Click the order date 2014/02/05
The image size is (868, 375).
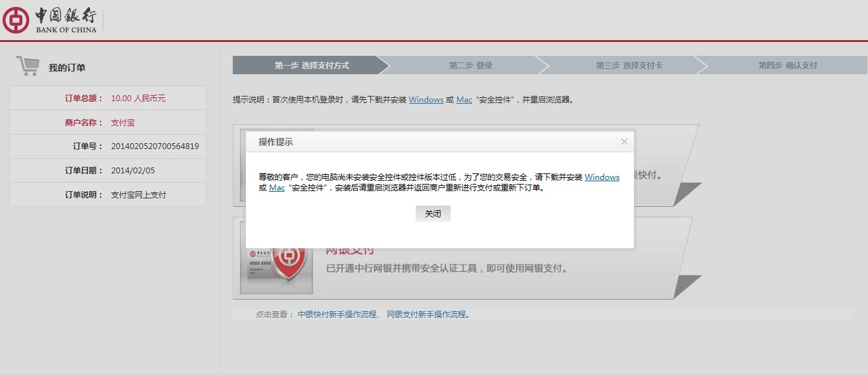[x=133, y=171]
